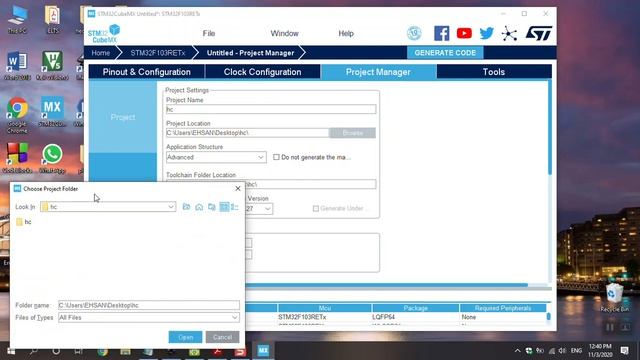The width and height of the screenshot is (640, 360).
Task: Click the Project Name input field
Action: (271, 109)
